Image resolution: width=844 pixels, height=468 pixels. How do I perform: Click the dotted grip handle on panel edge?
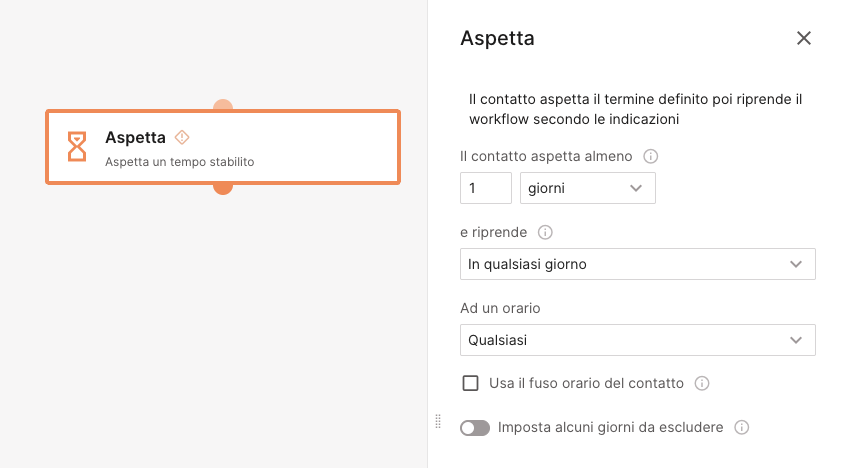[438, 421]
